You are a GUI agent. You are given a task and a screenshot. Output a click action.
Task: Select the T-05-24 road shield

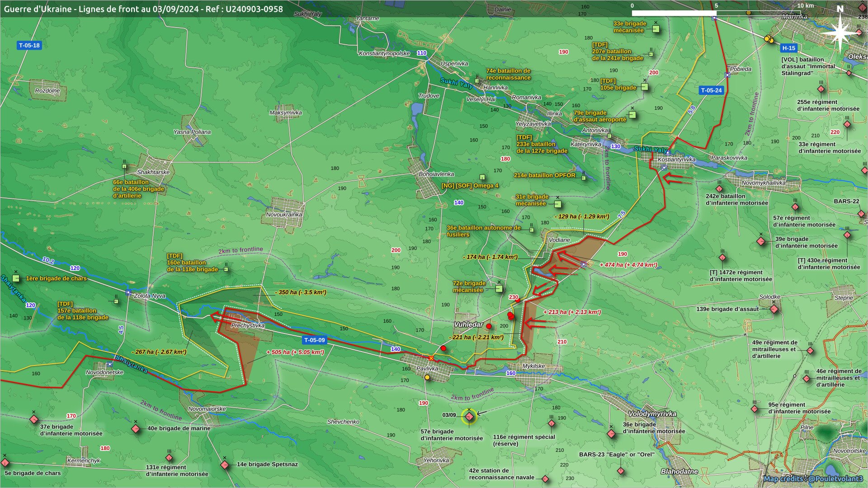(711, 90)
